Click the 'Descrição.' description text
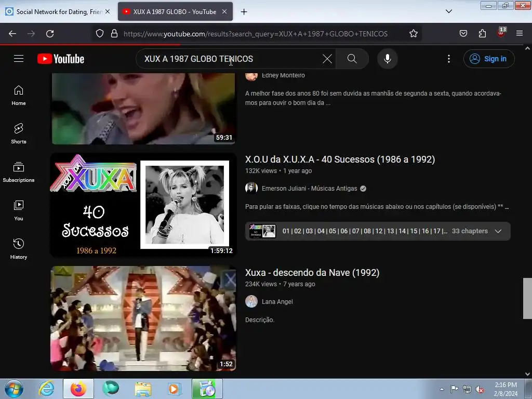This screenshot has height=399, width=532. tap(260, 320)
